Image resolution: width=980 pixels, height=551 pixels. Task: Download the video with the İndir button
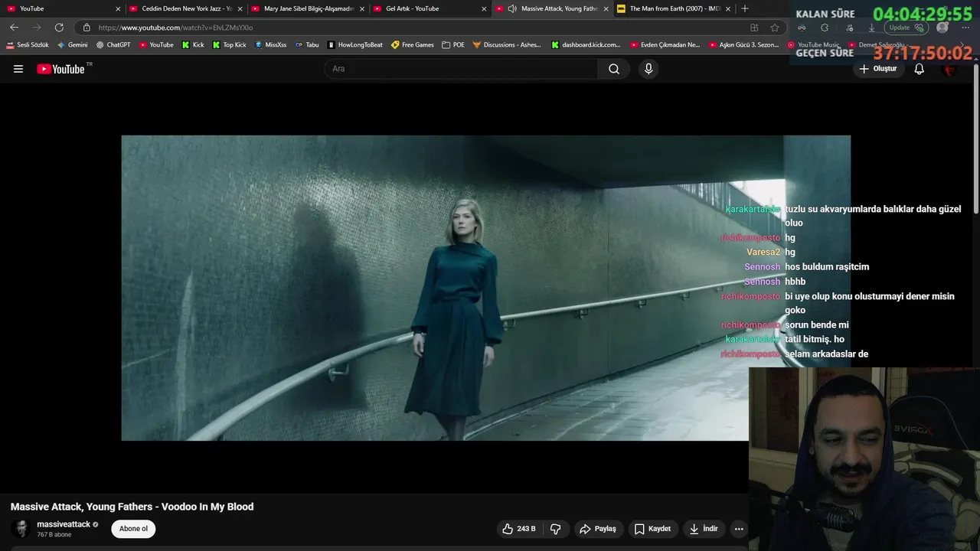coord(704,529)
